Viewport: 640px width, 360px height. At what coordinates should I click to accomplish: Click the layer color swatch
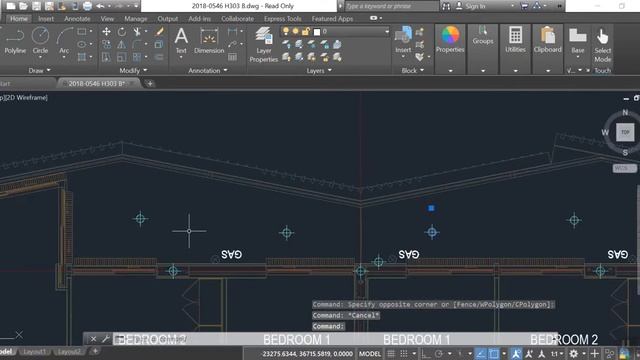(317, 31)
